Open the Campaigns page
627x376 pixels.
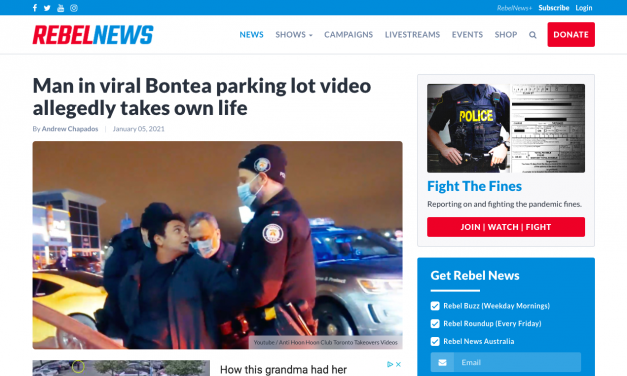click(349, 35)
